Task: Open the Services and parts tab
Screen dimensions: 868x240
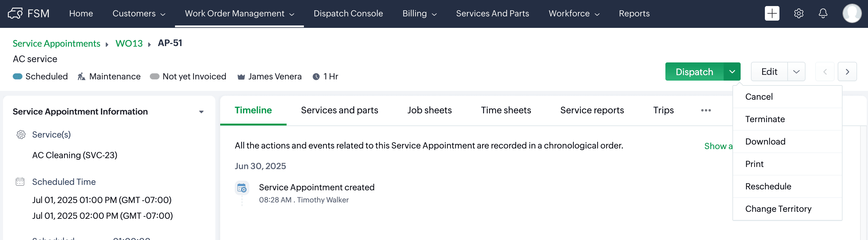Action: (339, 110)
